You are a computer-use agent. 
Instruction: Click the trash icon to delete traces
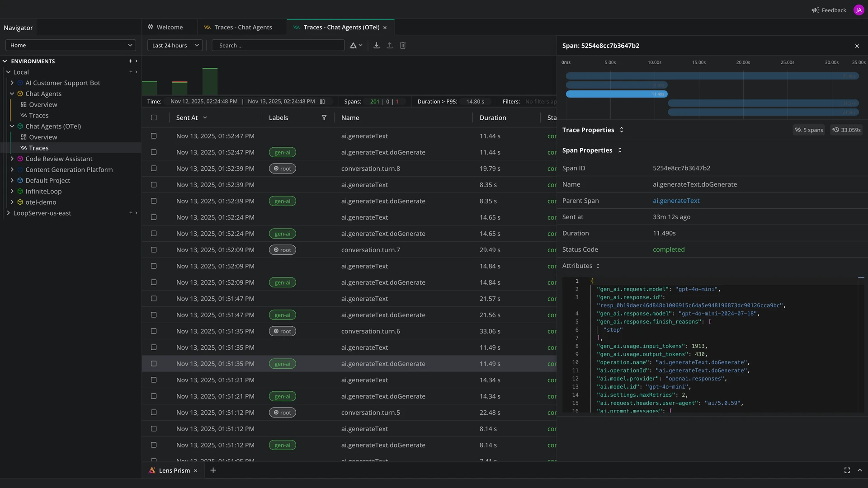point(402,45)
